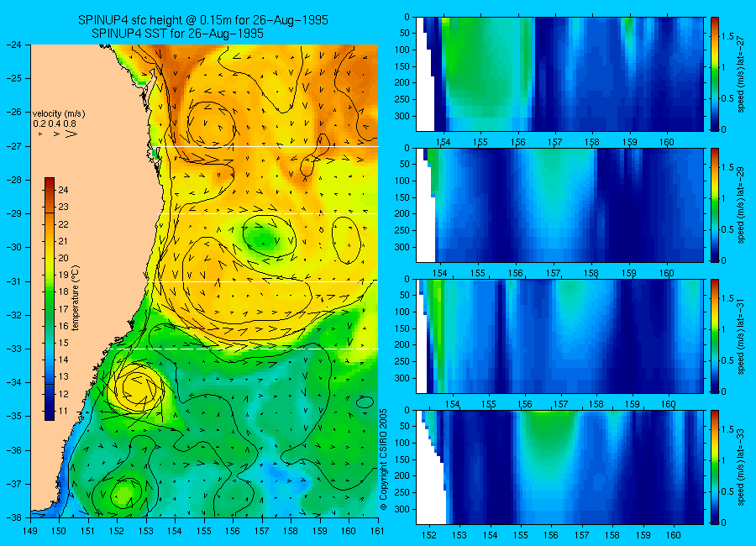Click the '1' tick on the lat=-31 speed scale
Viewport: 756px width, 546px height.
(724, 329)
